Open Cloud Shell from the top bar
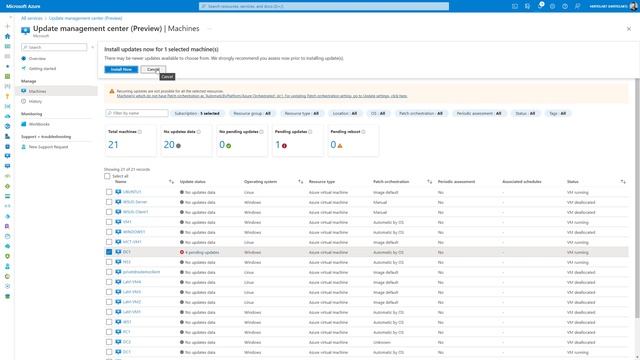Screen dimensions: 640x360 [x=515, y=6]
